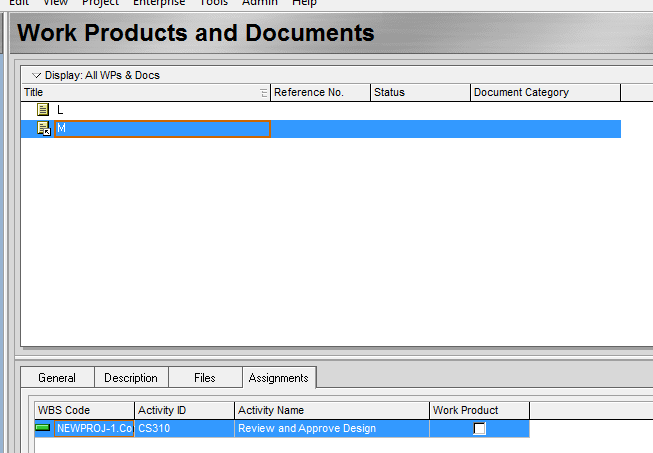Open the View menu
The height and width of the screenshot is (453, 653).
point(55,2)
